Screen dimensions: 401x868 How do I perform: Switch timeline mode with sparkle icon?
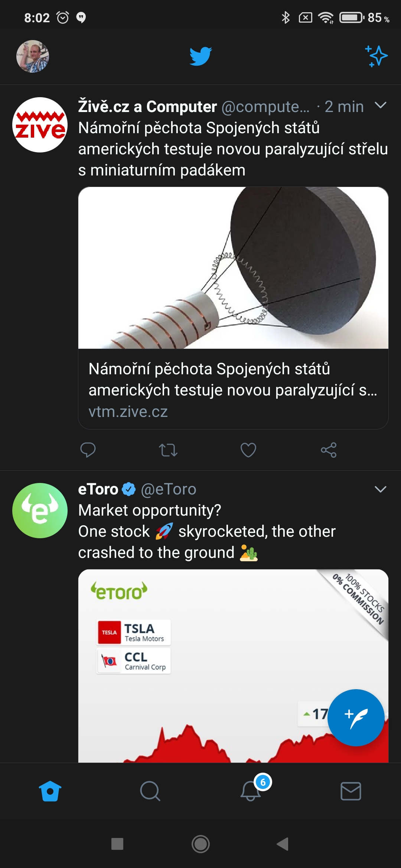(x=376, y=56)
